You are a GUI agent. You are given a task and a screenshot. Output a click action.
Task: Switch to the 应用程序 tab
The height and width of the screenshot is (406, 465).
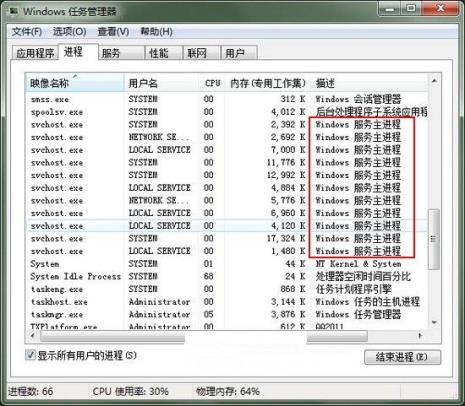pyautogui.click(x=35, y=53)
